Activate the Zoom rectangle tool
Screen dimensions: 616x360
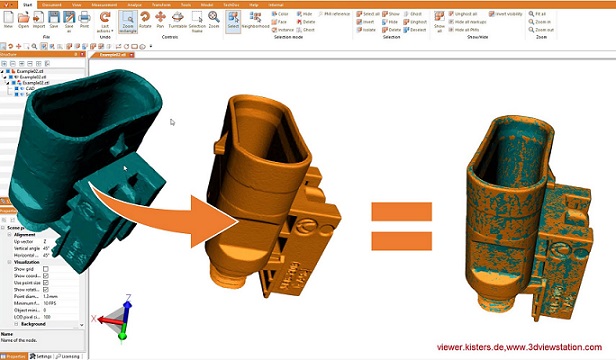pyautogui.click(x=128, y=22)
